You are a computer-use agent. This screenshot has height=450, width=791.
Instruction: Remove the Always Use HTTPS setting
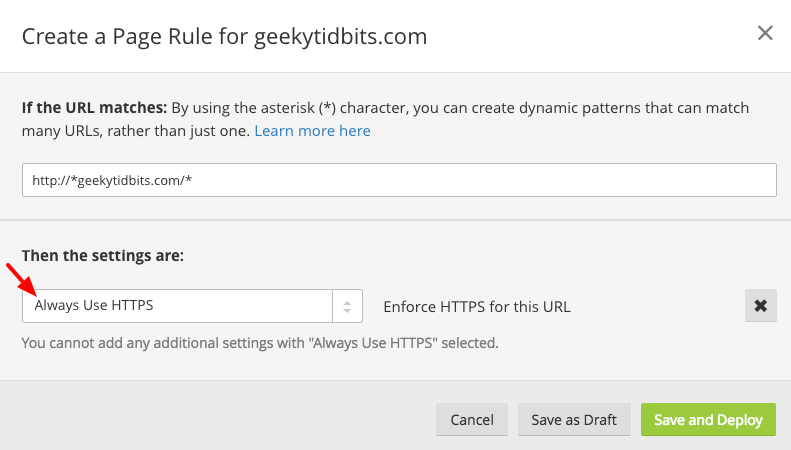tap(761, 306)
